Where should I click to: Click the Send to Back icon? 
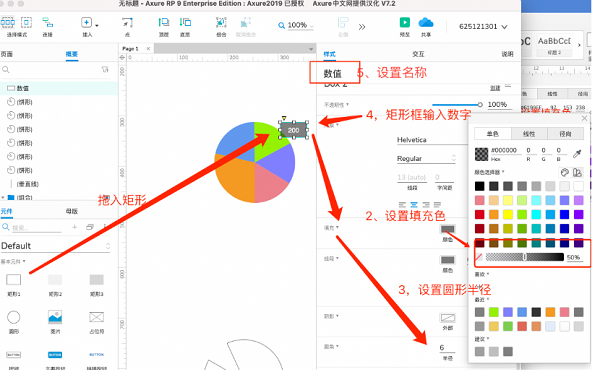(x=185, y=23)
